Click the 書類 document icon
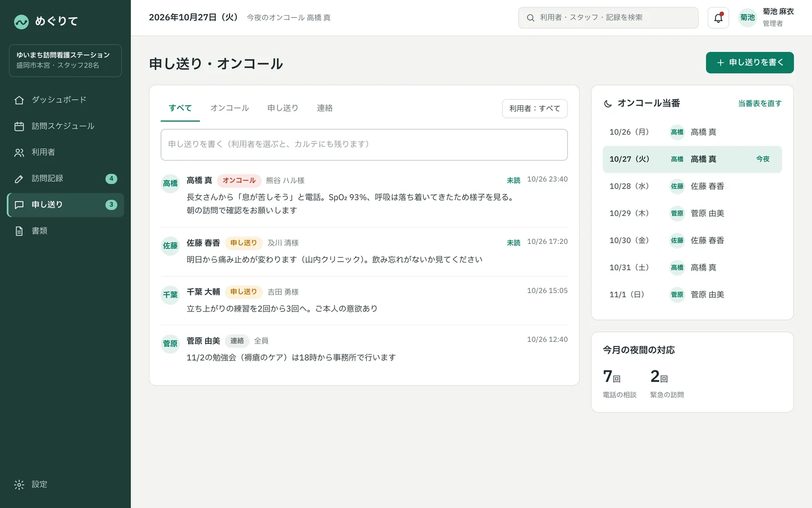The height and width of the screenshot is (508, 812). (x=19, y=231)
